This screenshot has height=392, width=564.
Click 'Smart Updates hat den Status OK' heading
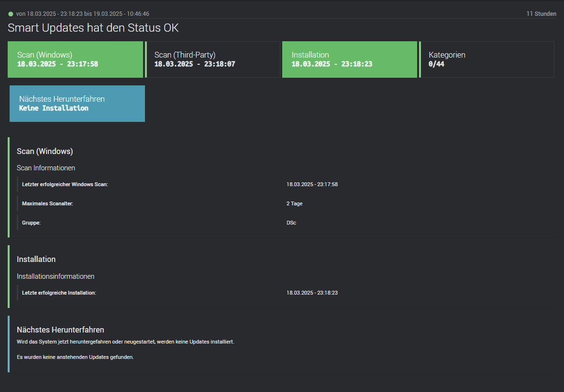(93, 28)
